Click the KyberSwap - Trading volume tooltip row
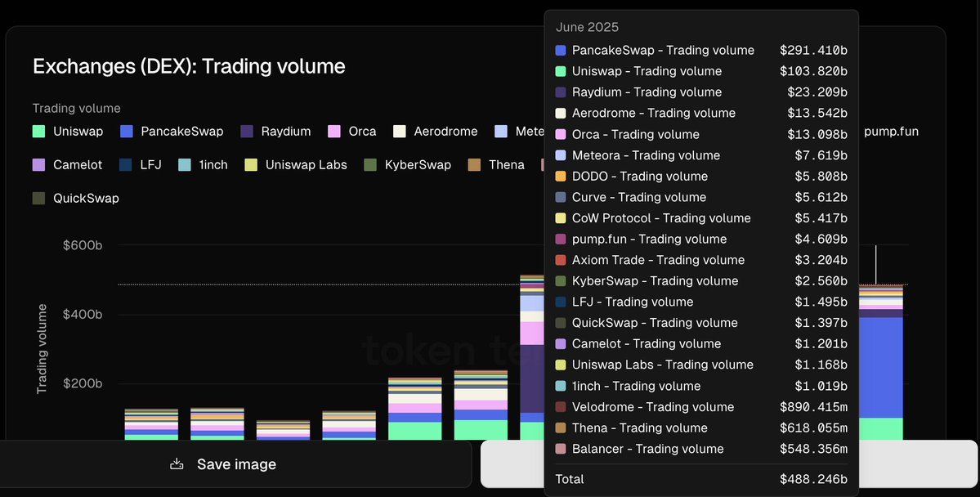 [x=701, y=280]
